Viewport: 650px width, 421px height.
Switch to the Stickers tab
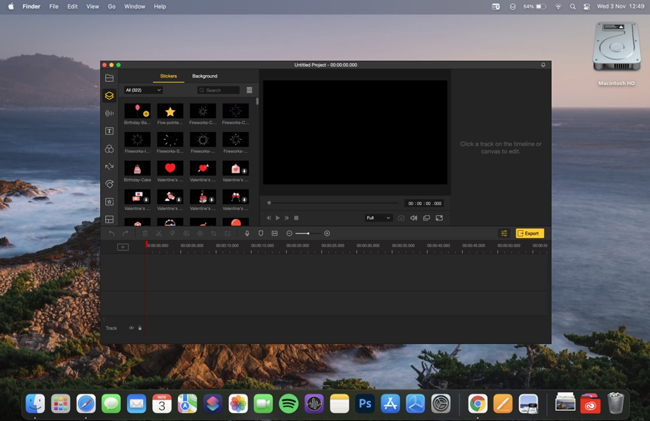[168, 76]
